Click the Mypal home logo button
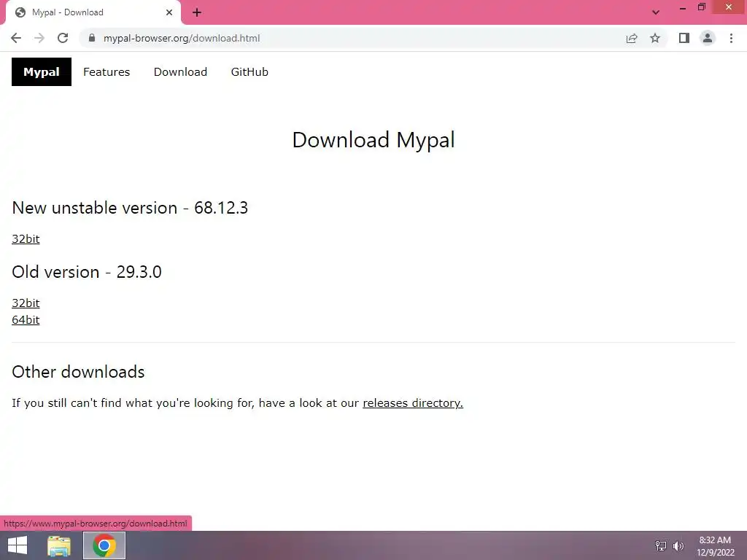 (42, 72)
